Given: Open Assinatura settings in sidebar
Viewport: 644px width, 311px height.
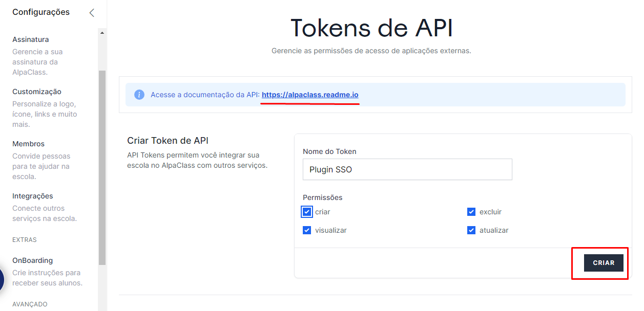Looking at the screenshot, I should click(31, 39).
